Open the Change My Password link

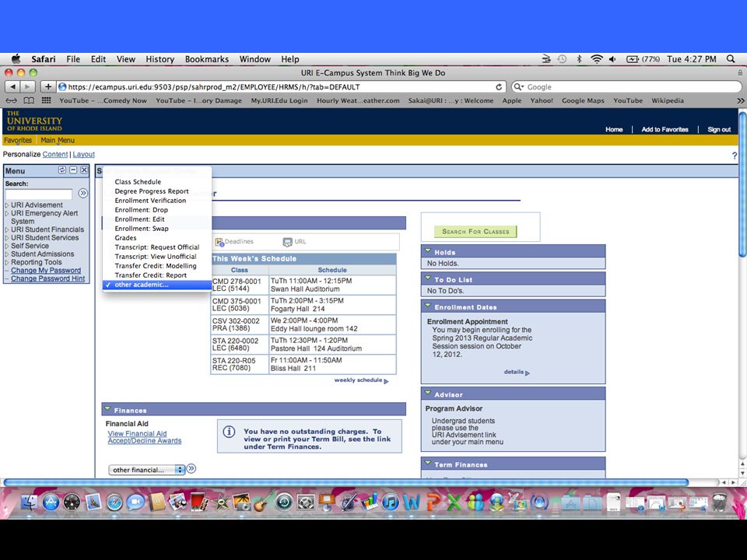pyautogui.click(x=46, y=271)
